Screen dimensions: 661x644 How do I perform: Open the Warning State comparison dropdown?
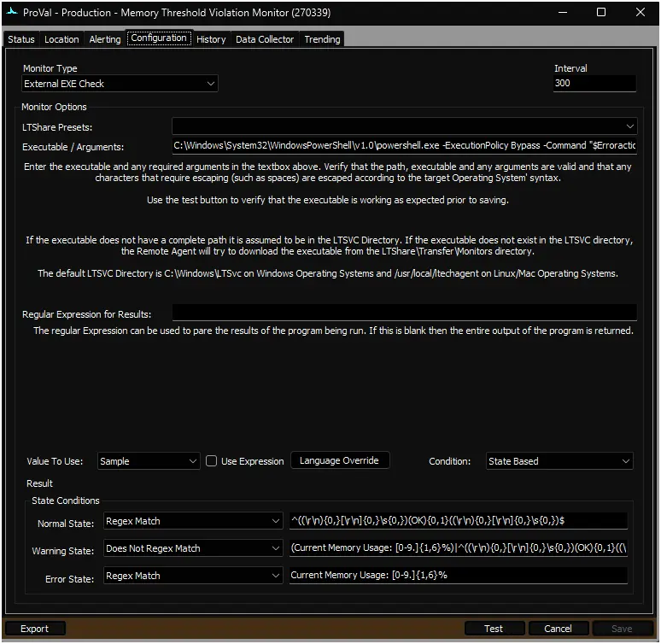pyautogui.click(x=193, y=548)
